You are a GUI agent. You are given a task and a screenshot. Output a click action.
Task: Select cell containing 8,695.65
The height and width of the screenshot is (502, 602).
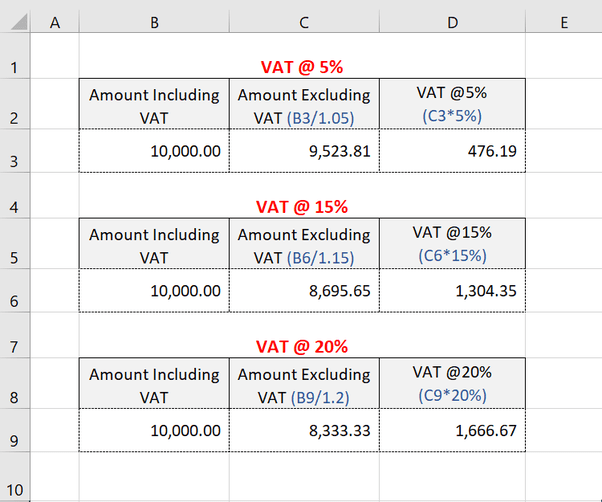pyautogui.click(x=304, y=291)
